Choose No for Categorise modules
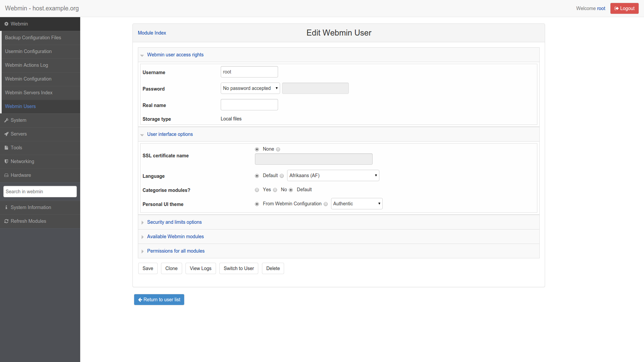Viewport: 644px width, 362px height. [x=275, y=190]
